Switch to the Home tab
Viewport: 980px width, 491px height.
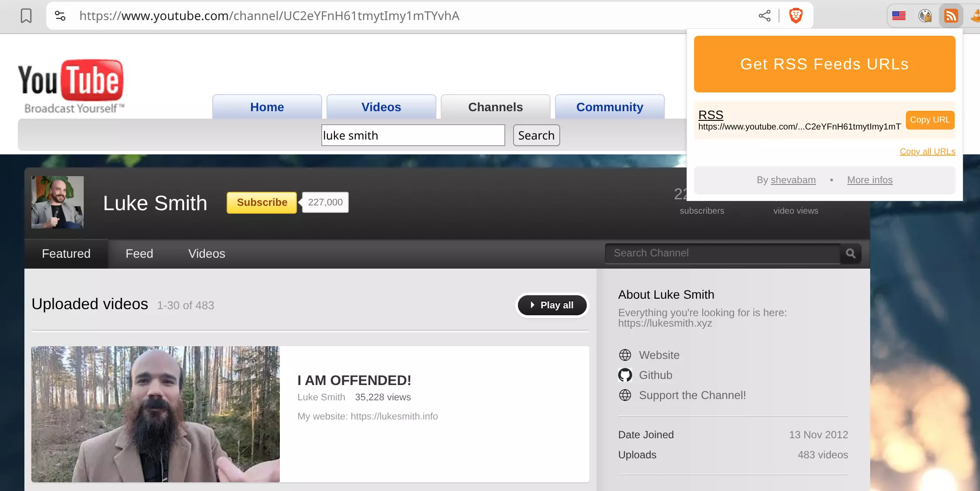coord(267,107)
